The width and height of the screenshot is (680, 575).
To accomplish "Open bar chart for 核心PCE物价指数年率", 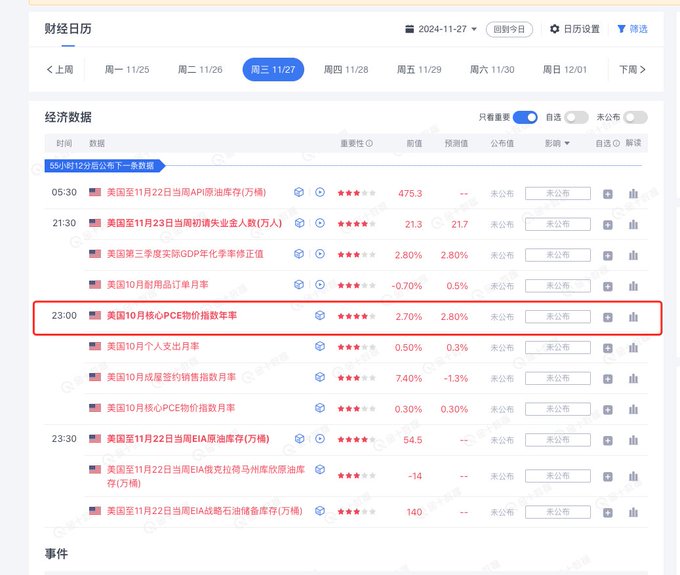I will (632, 316).
